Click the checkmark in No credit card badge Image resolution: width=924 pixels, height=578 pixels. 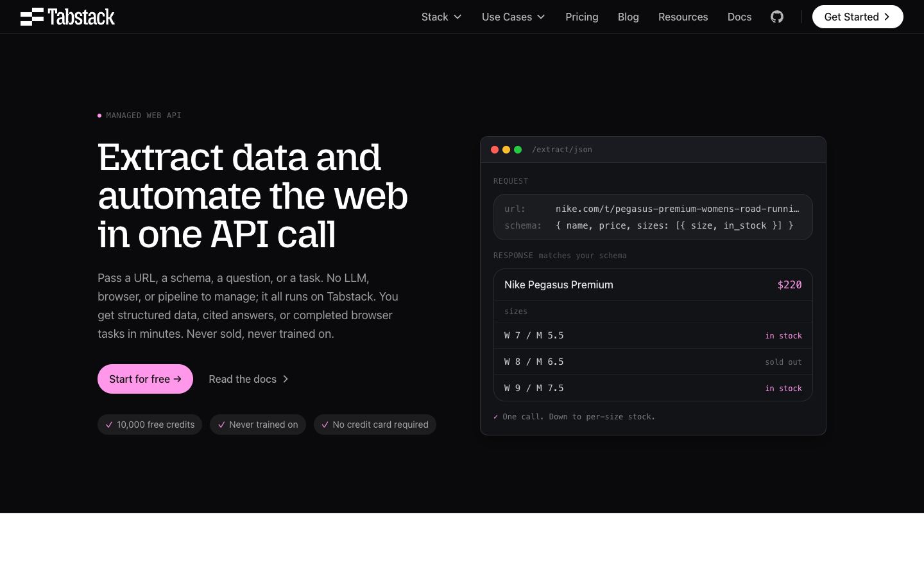[x=325, y=425]
